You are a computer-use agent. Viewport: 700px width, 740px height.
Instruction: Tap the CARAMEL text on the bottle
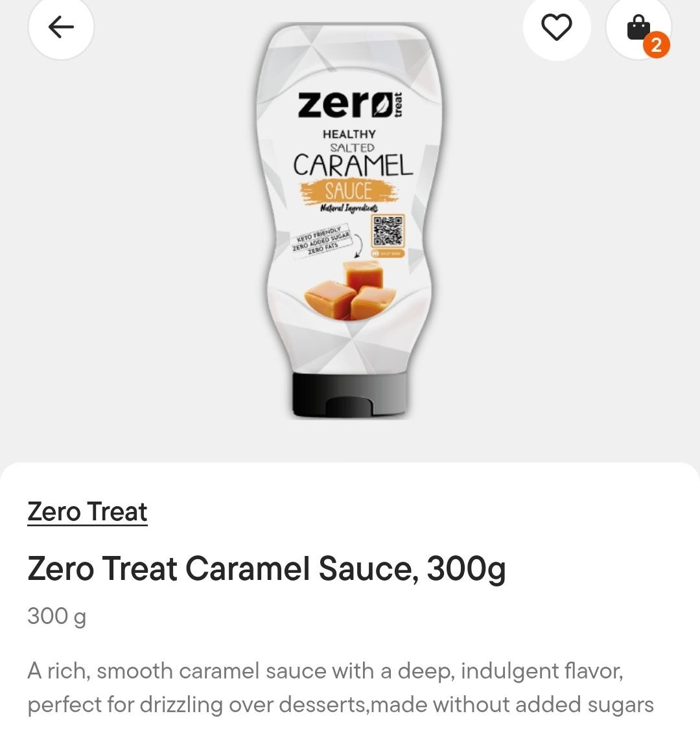[353, 166]
